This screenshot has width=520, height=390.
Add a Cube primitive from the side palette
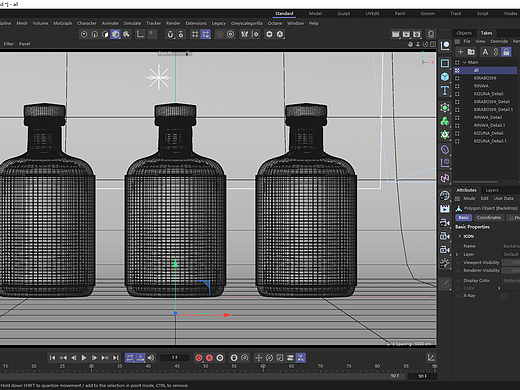point(445,77)
